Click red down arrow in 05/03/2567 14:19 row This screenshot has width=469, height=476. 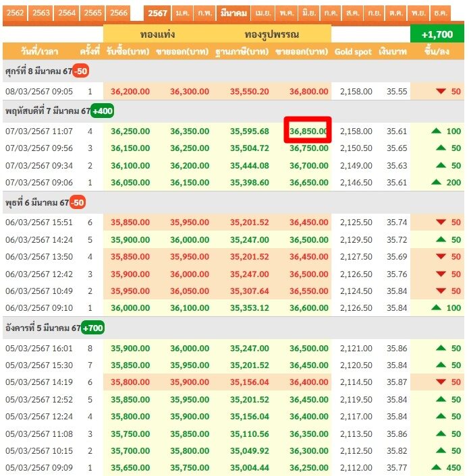(441, 382)
